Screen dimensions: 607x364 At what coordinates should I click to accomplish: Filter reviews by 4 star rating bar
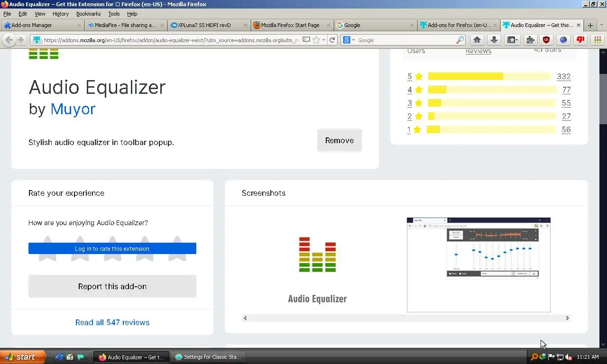[x=492, y=90]
